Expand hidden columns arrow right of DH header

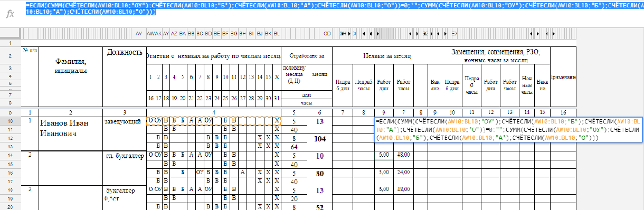349,34
